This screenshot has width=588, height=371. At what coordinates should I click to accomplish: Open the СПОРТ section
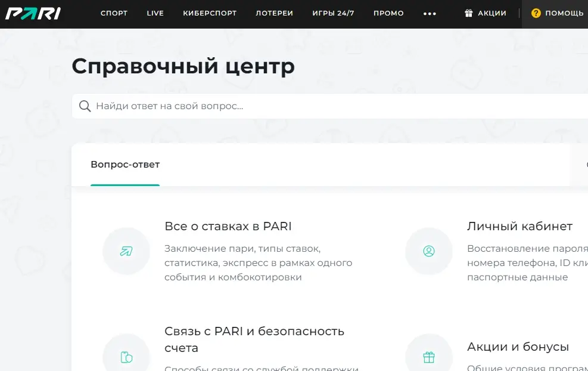114,13
